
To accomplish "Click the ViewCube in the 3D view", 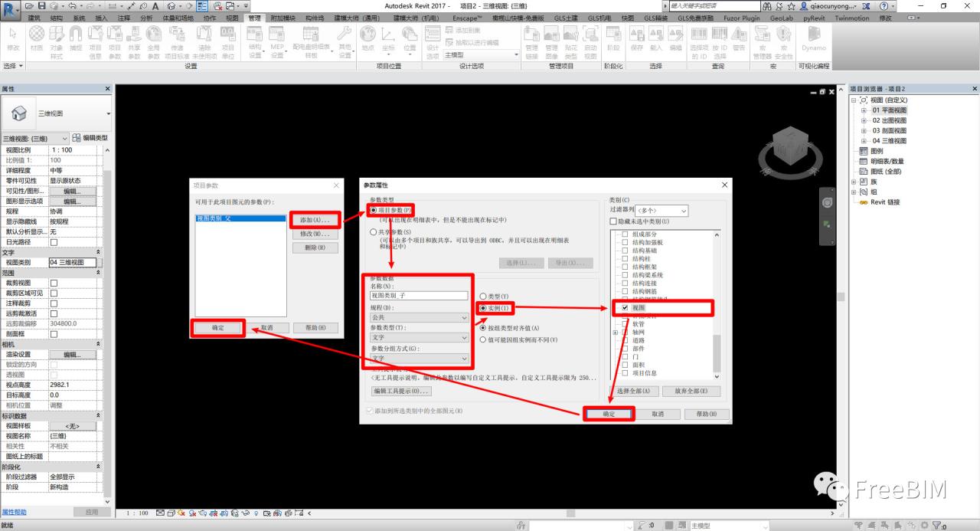I will pos(788,146).
